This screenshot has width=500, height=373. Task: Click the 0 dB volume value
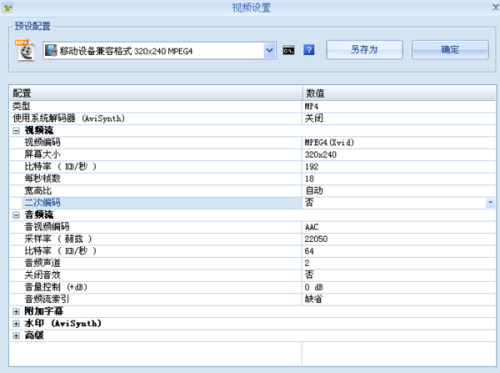point(314,287)
